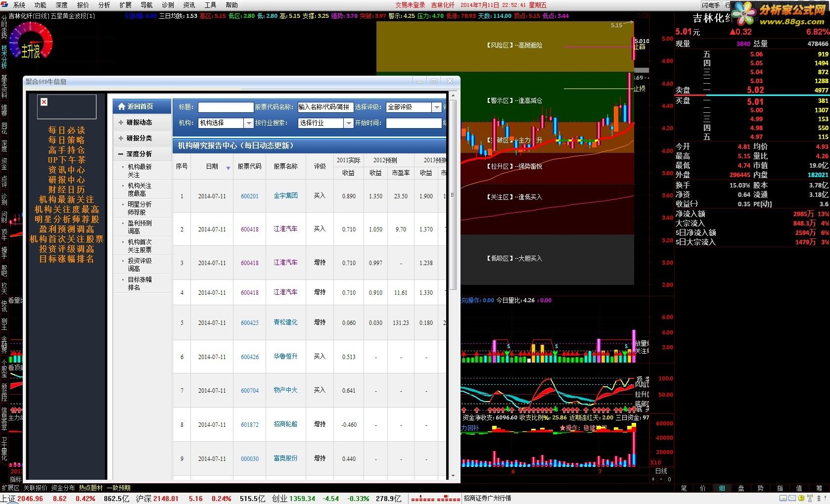
Task: Open the 报价 menu
Action: [x=83, y=5]
